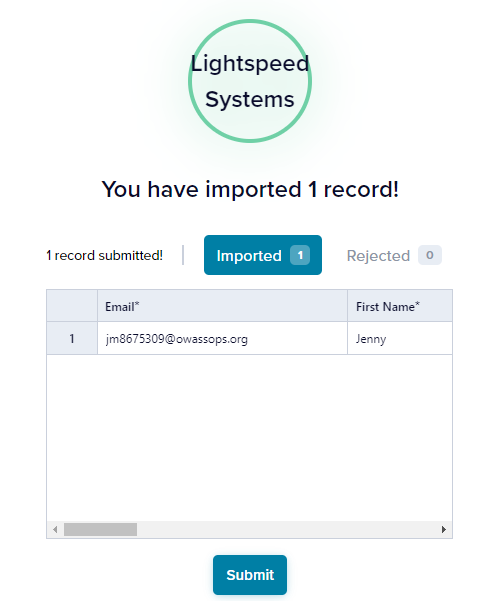This screenshot has width=485, height=601.
Task: Click the scrollbar track right of the thumb
Action: pyautogui.click(x=288, y=529)
